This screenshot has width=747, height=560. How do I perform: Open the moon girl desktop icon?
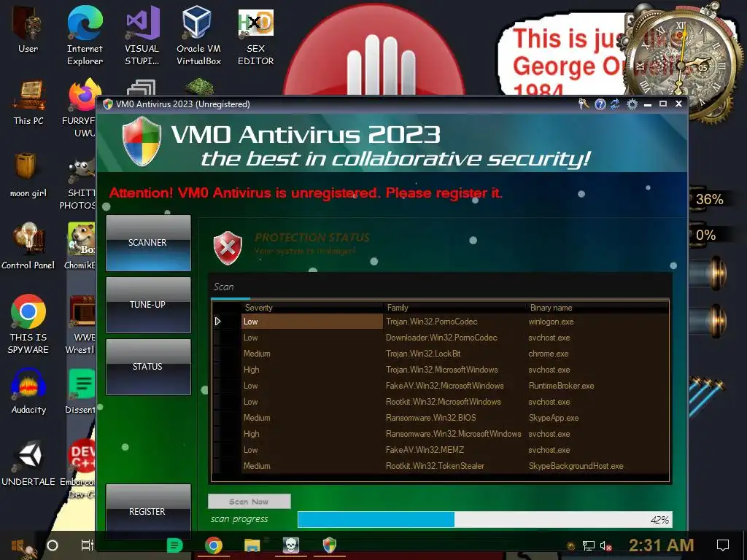tap(28, 175)
